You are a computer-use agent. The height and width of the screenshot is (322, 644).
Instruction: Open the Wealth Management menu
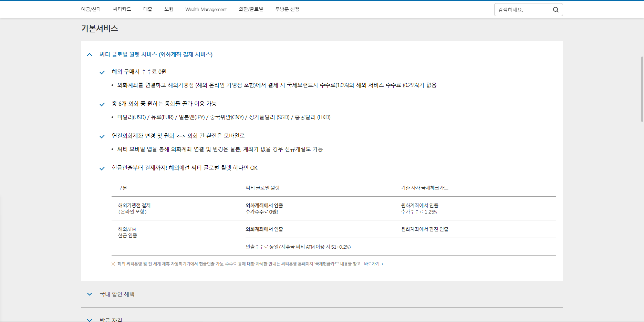[x=206, y=9]
